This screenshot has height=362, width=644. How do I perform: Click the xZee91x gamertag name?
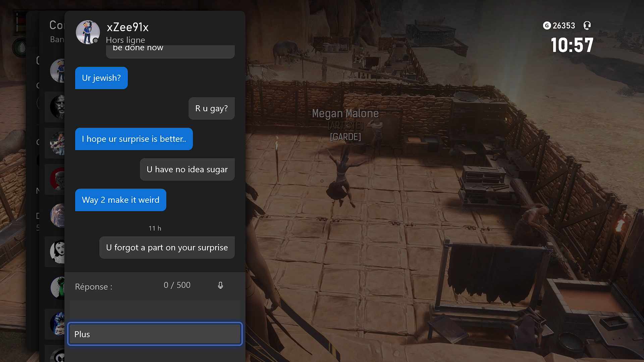click(127, 27)
